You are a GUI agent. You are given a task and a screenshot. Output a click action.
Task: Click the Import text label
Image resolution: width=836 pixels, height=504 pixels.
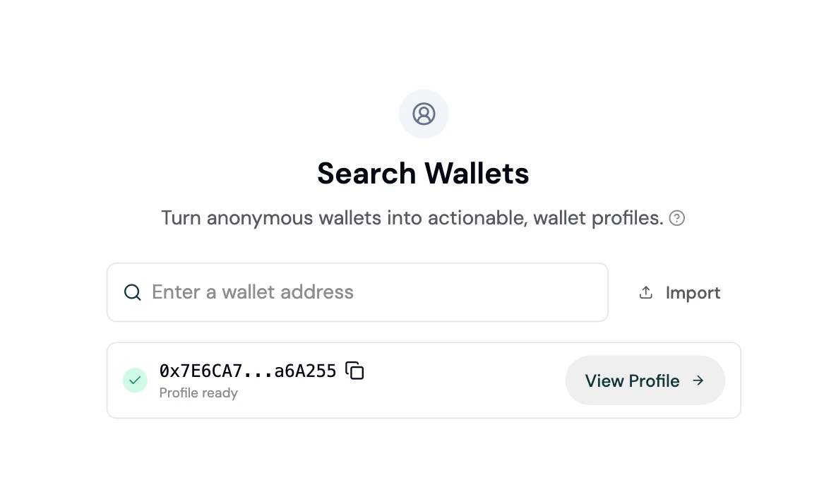pos(693,292)
